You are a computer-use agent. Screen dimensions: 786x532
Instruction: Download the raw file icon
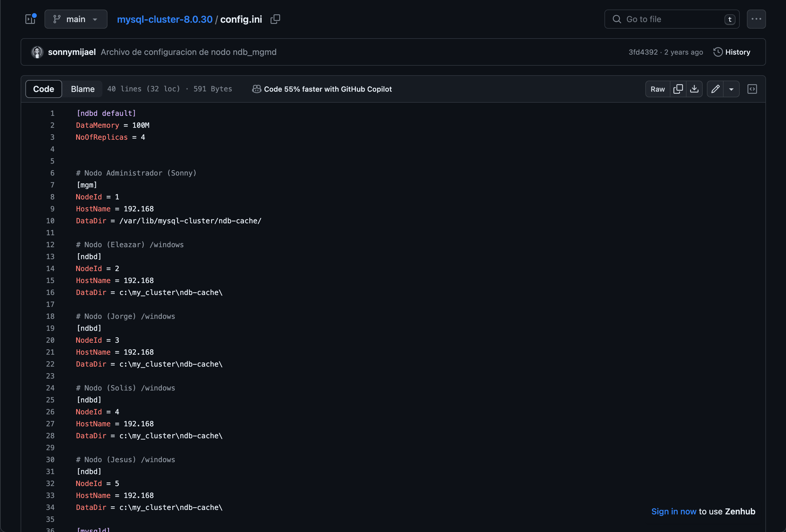pos(694,89)
